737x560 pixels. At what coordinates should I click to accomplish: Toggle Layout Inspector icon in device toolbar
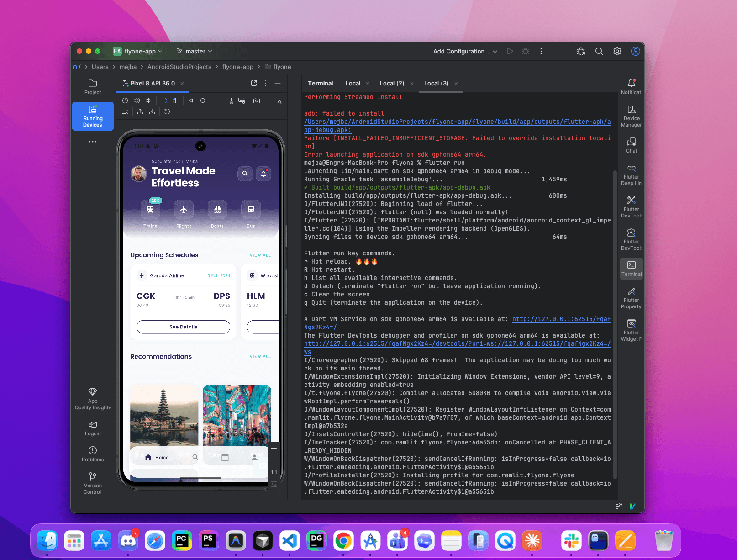[x=278, y=100]
